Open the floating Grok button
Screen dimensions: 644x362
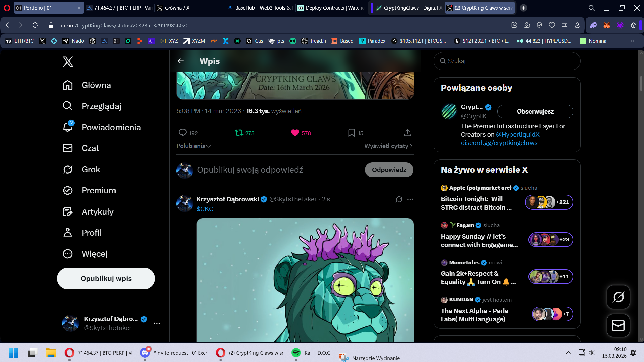[x=618, y=297]
